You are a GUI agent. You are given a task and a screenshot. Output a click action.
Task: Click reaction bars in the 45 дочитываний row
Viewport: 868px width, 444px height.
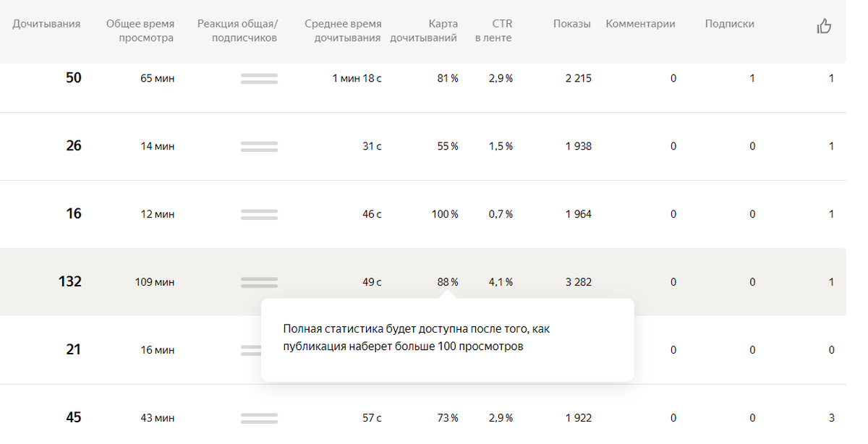pos(259,419)
